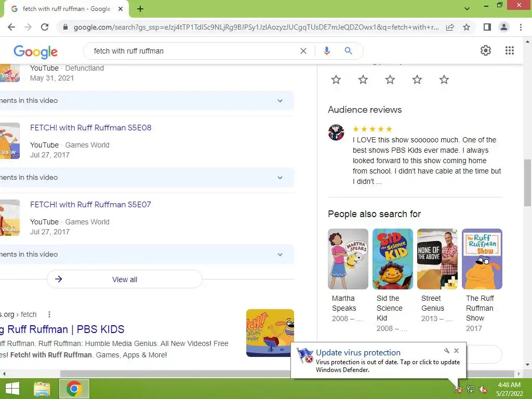Reload the current page
Image resolution: width=532 pixels, height=399 pixels.
[x=45, y=27]
